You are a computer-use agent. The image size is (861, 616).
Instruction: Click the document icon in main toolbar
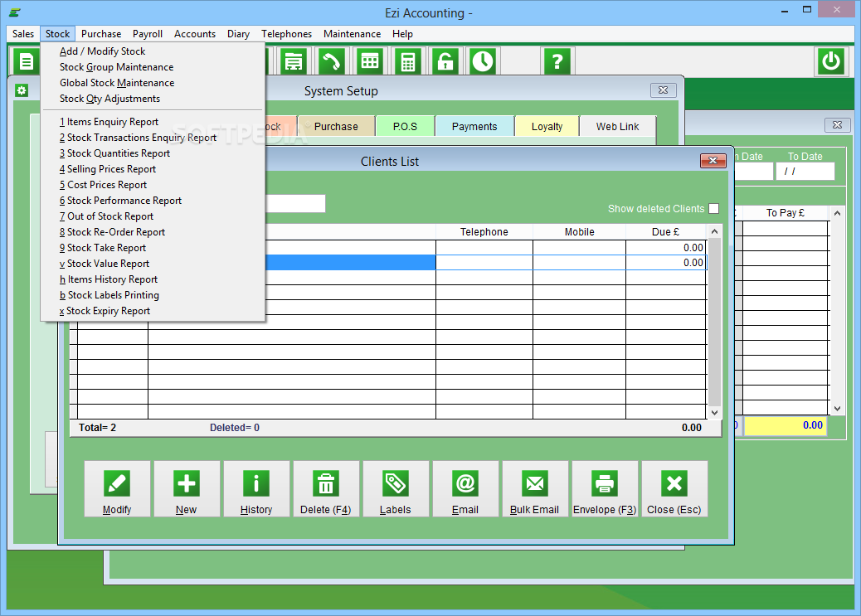tap(26, 61)
